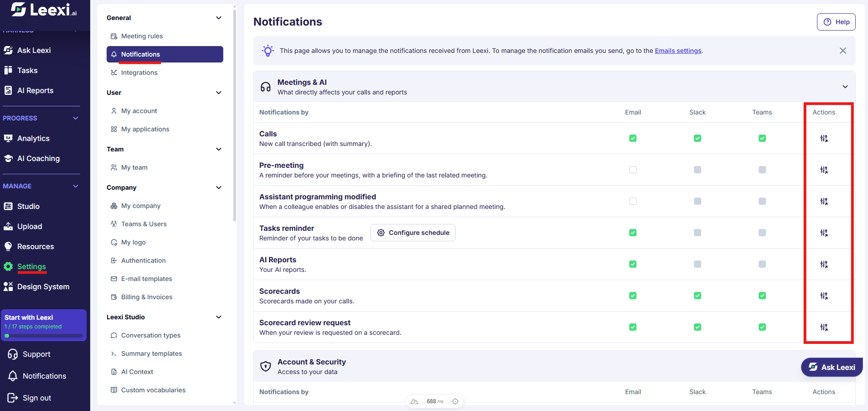868x411 pixels.
Task: Click the AI Coaching graduation cap icon
Action: pos(8,158)
